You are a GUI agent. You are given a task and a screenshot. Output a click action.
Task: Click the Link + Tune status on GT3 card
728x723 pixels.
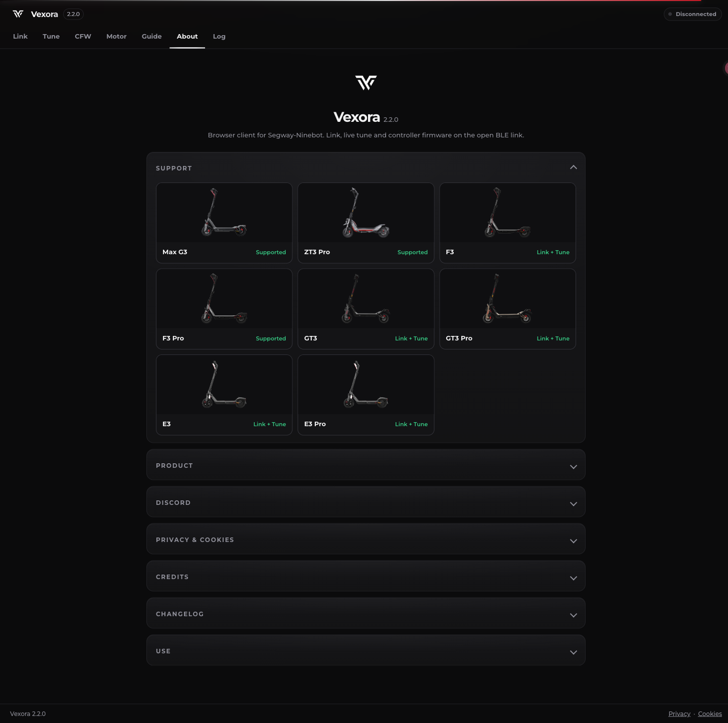[x=411, y=338]
